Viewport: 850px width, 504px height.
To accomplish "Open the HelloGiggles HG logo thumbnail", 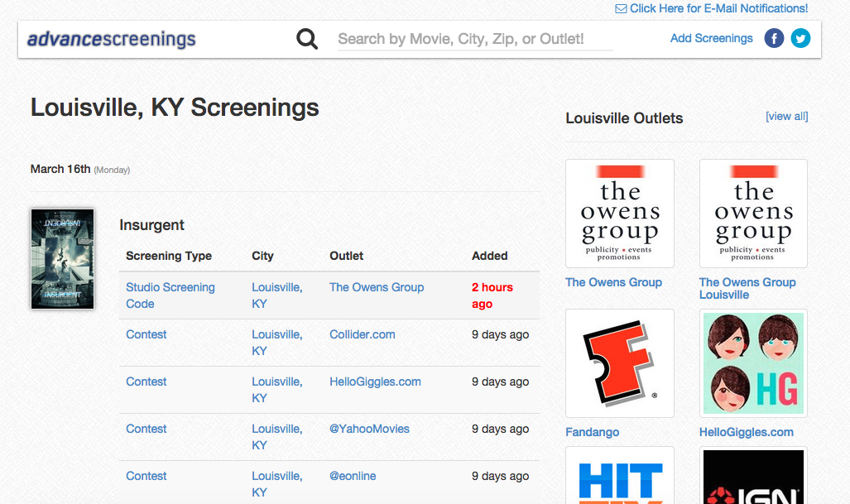I will [x=753, y=363].
